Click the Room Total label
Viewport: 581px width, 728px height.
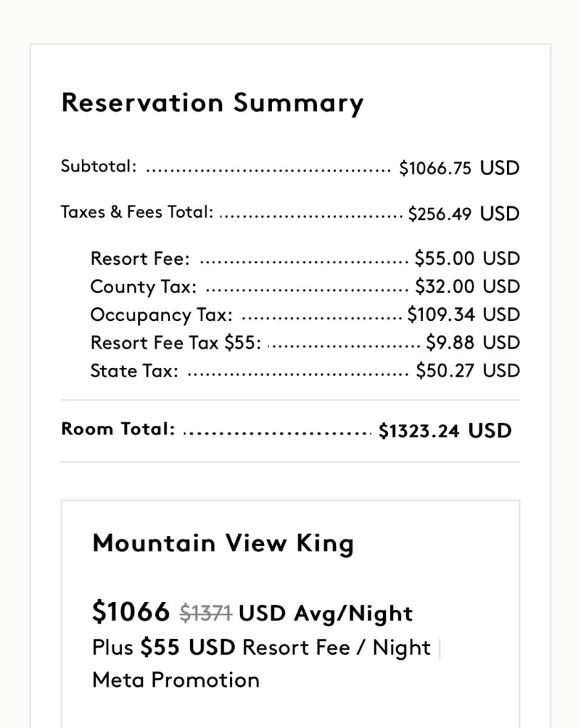tap(117, 429)
